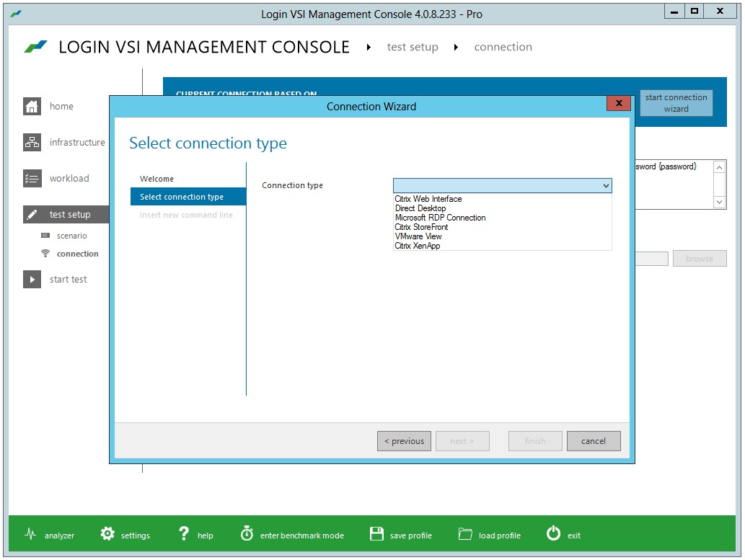
Task: Click the help question mark icon
Action: [183, 534]
